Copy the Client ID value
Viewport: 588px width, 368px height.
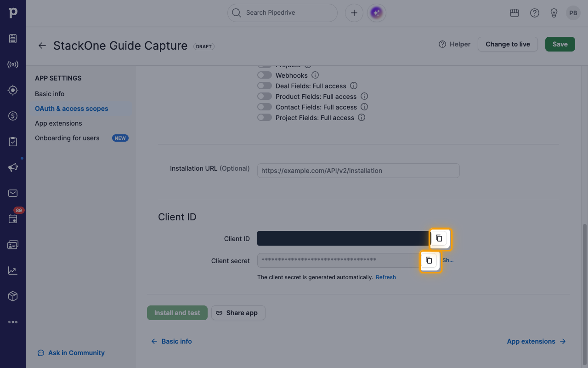click(439, 238)
